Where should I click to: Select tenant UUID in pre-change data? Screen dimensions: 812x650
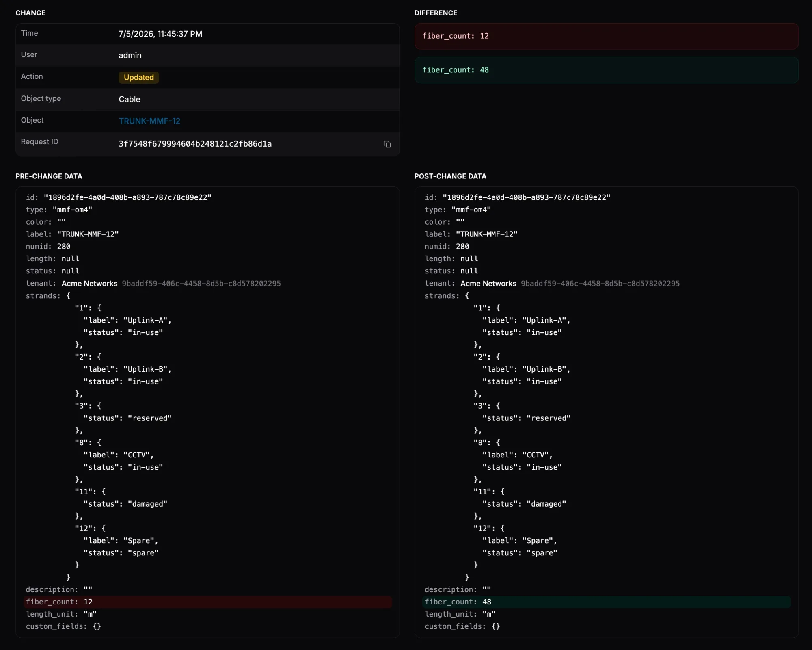click(x=201, y=284)
